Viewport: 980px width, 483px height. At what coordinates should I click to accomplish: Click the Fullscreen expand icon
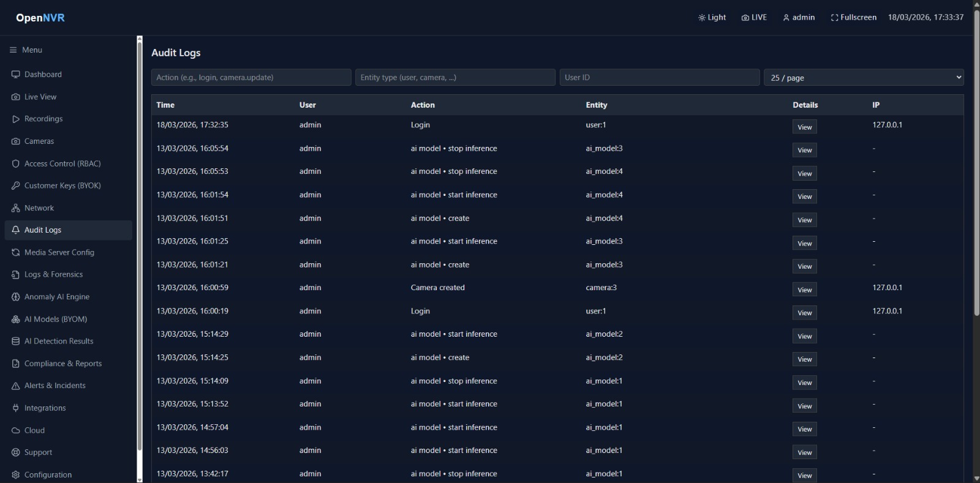click(x=834, y=18)
